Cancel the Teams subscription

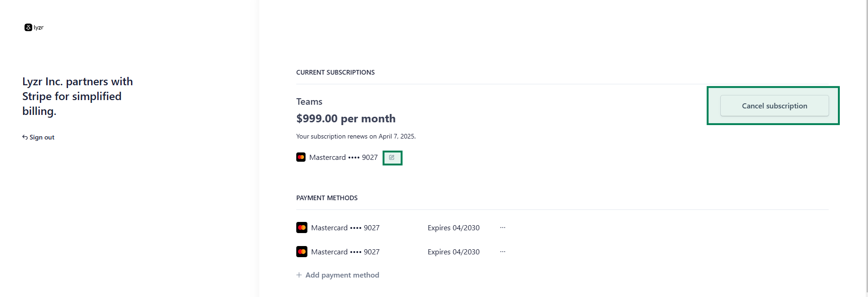coord(774,106)
